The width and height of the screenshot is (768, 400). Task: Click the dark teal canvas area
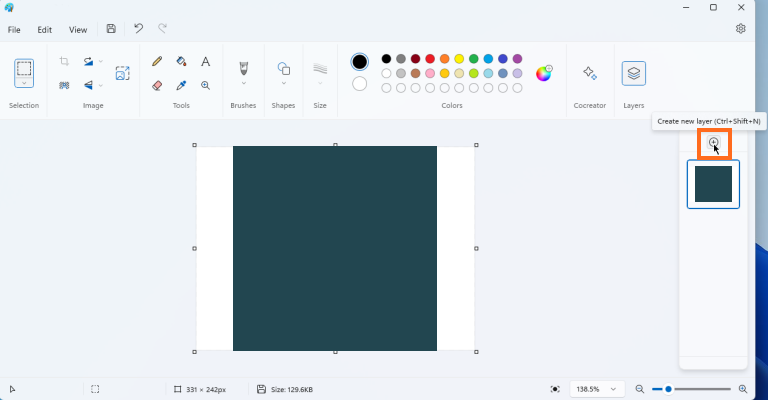coord(335,248)
